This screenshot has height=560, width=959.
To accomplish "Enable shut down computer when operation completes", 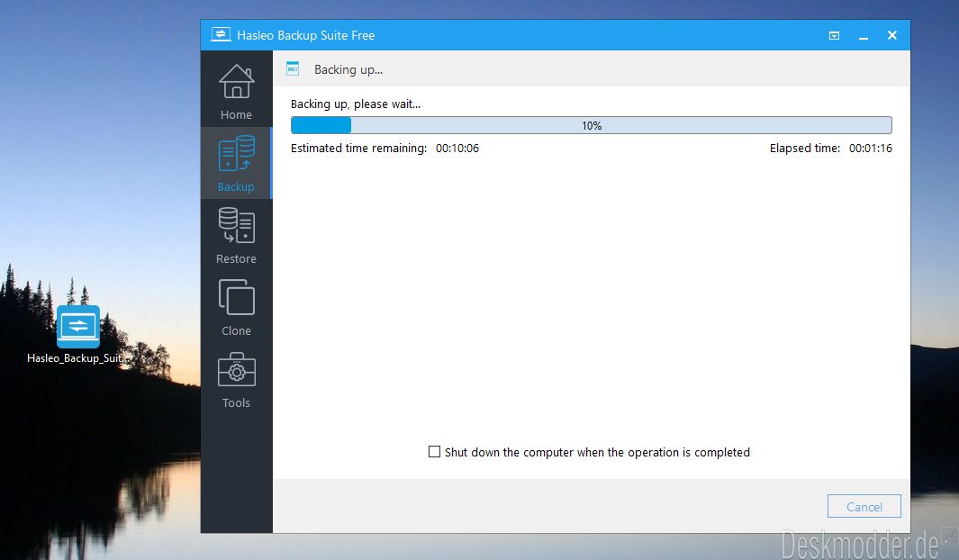I will coord(434,452).
